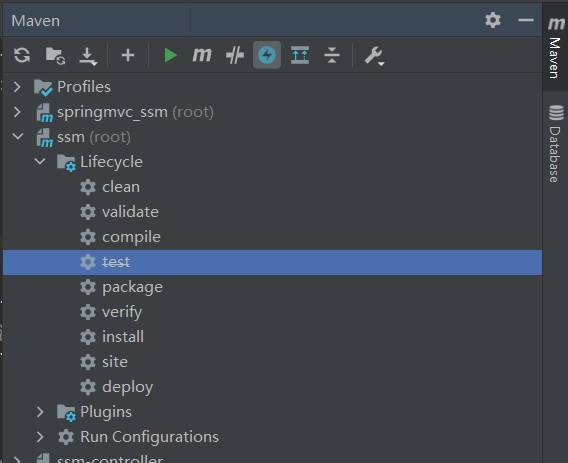Click gear icon beside deploy
The height and width of the screenshot is (463, 568).
(88, 387)
